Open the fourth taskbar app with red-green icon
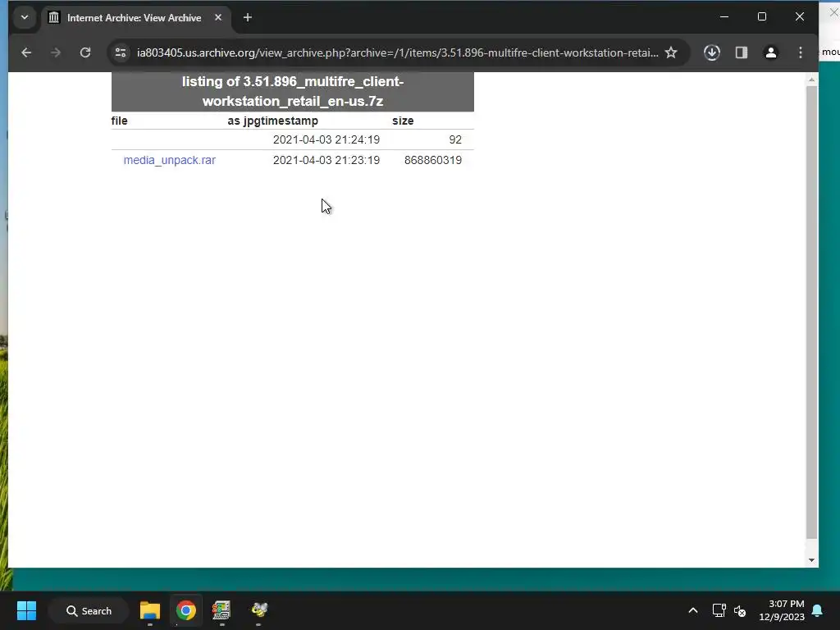This screenshot has height=630, width=840. [221, 610]
